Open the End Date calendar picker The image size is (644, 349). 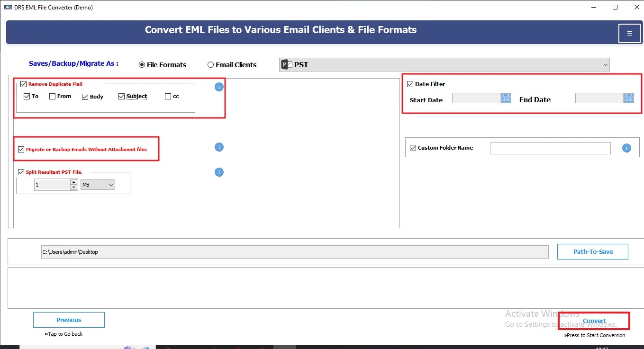(629, 98)
